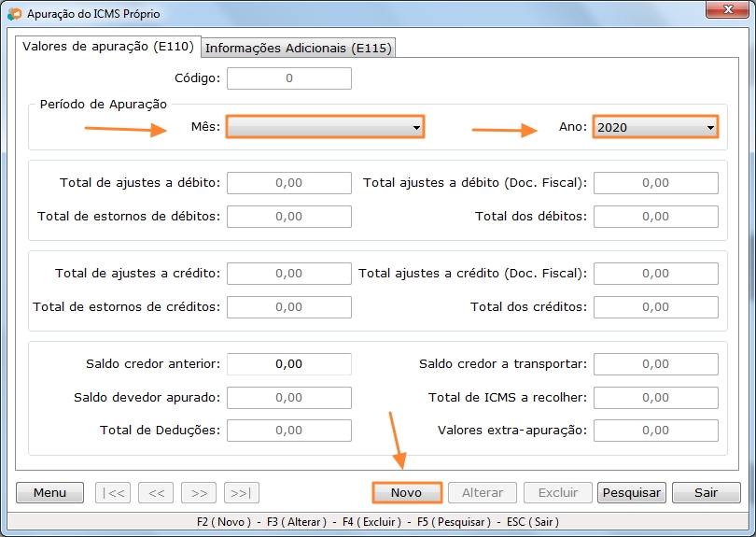Click the app icon in the title bar
This screenshot has height=537, width=756.
(x=14, y=14)
